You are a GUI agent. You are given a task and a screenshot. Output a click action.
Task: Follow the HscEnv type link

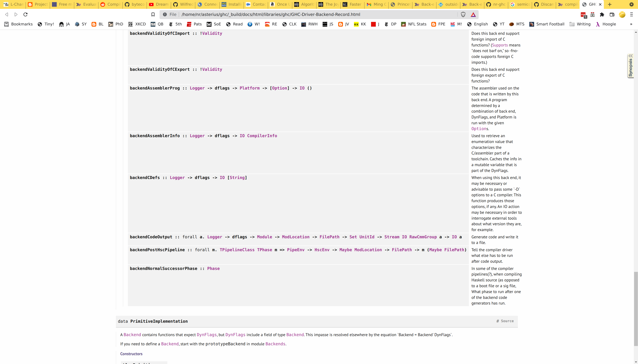point(322,250)
